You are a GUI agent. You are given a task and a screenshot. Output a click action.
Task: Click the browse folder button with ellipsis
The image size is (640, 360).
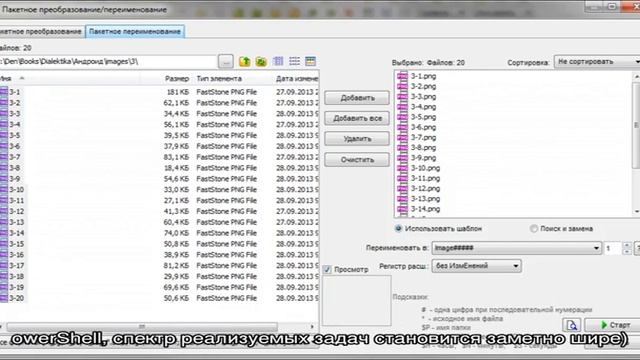[226, 62]
